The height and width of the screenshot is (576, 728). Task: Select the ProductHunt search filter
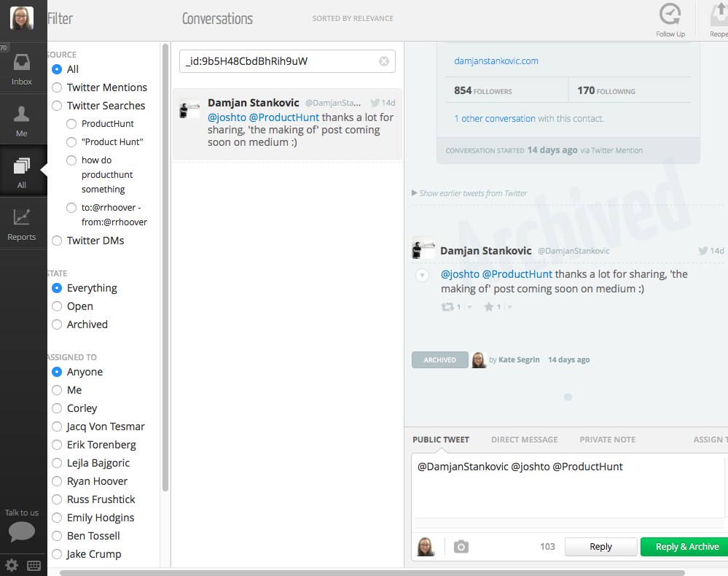click(71, 123)
